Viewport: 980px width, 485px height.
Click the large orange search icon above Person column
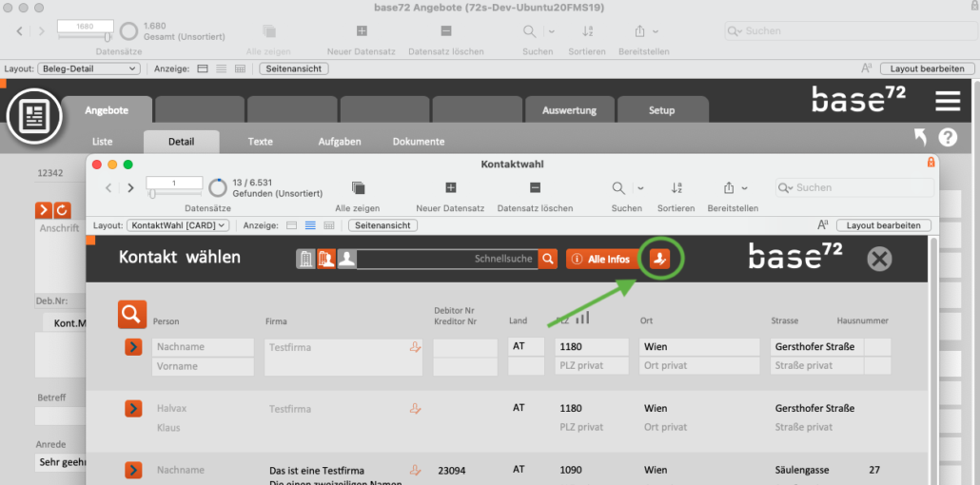tap(132, 313)
